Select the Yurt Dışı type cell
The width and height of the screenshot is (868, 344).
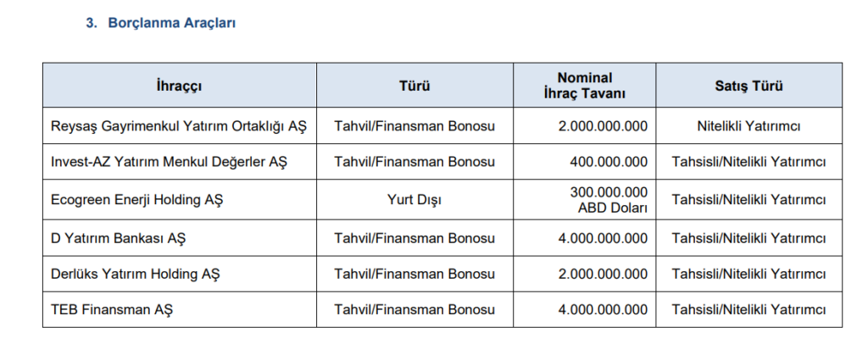pos(415,200)
